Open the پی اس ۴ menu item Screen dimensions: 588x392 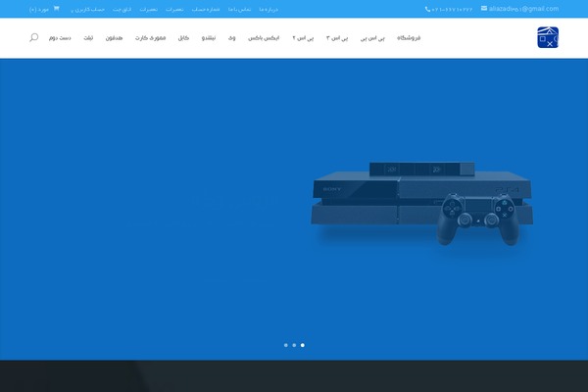(x=303, y=38)
